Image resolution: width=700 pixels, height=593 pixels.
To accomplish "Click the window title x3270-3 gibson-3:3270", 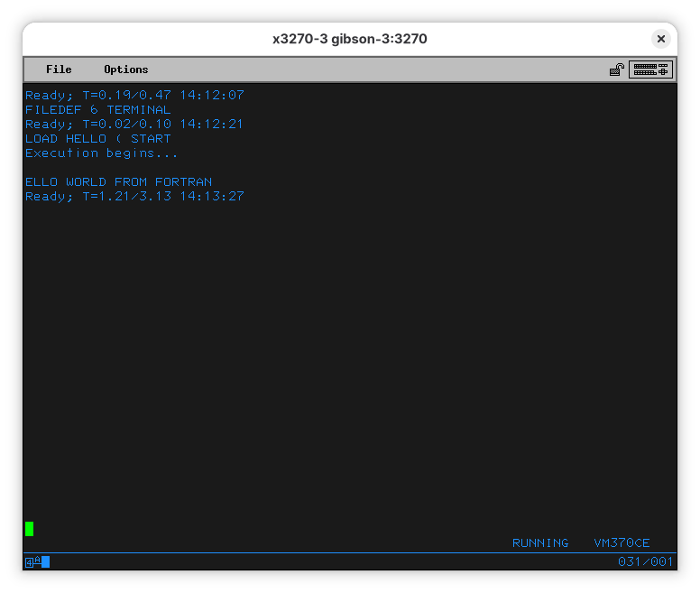I will pos(350,39).
